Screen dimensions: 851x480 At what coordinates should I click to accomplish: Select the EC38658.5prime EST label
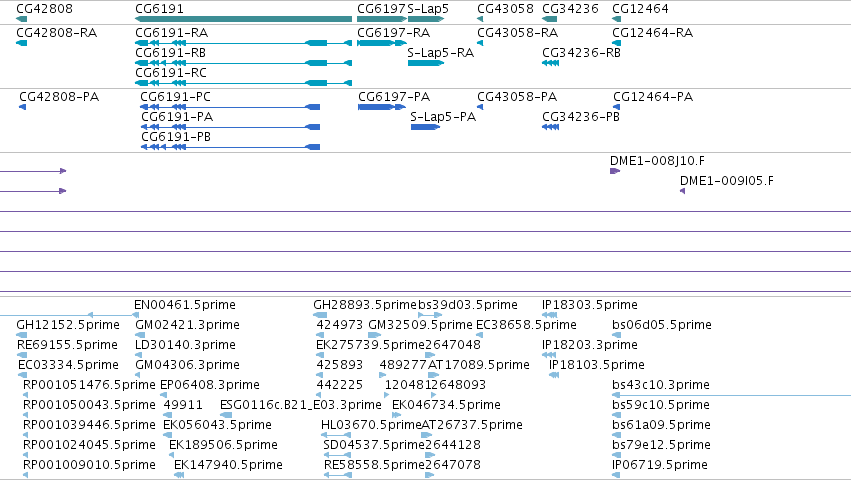[526, 325]
